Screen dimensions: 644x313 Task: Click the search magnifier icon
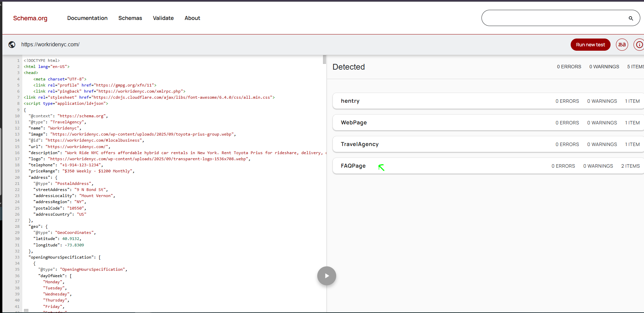coord(630,18)
